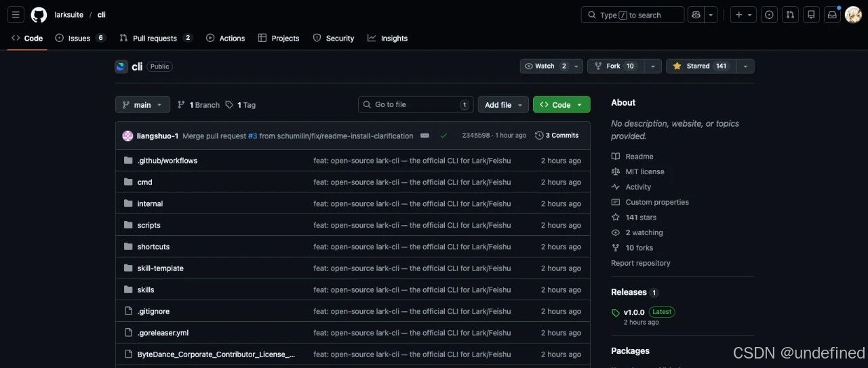
Task: Switch to the Actions tab
Action: tap(225, 39)
